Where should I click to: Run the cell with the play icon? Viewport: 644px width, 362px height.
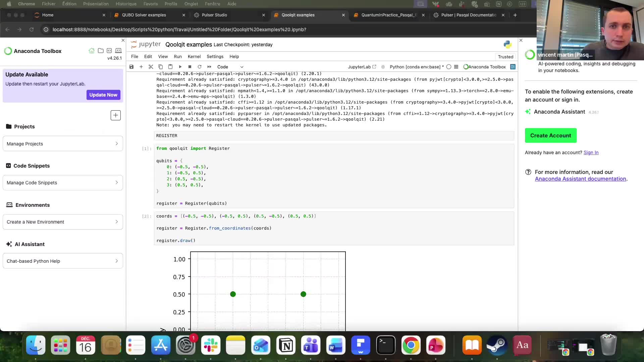[x=180, y=67]
